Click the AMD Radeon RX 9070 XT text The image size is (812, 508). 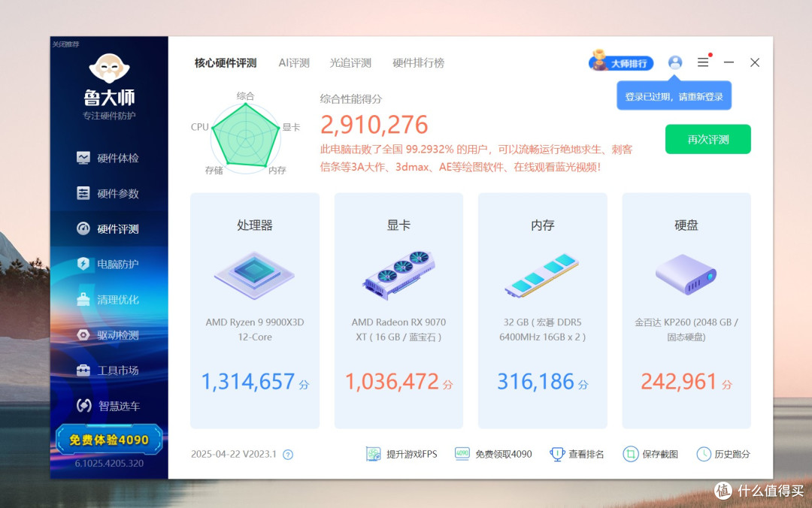[398, 329]
